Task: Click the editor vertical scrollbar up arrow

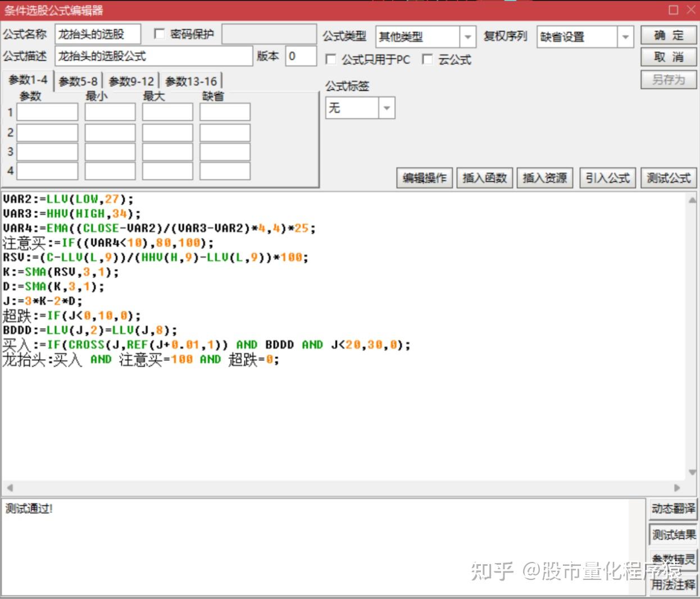Action: [692, 199]
